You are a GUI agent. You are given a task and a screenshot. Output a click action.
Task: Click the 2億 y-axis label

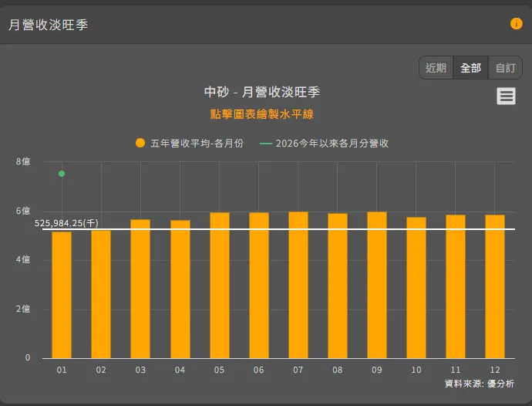pos(23,310)
